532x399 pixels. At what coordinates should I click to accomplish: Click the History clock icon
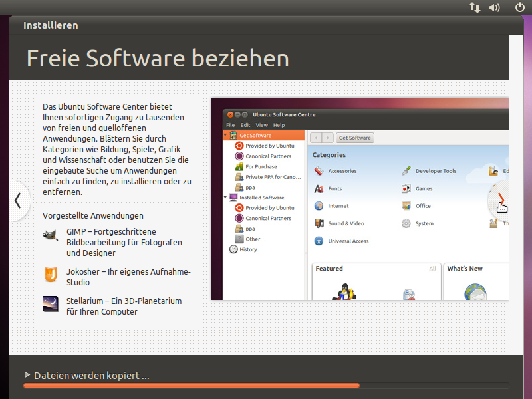click(233, 249)
